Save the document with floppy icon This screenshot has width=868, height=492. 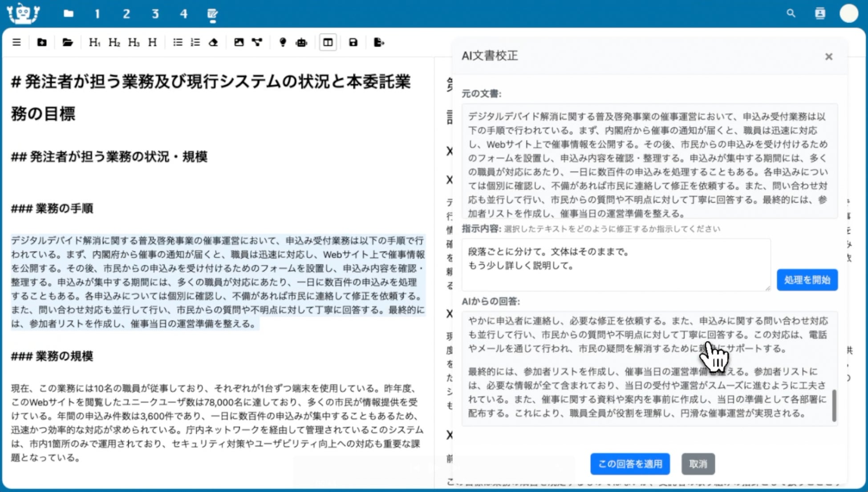[353, 43]
